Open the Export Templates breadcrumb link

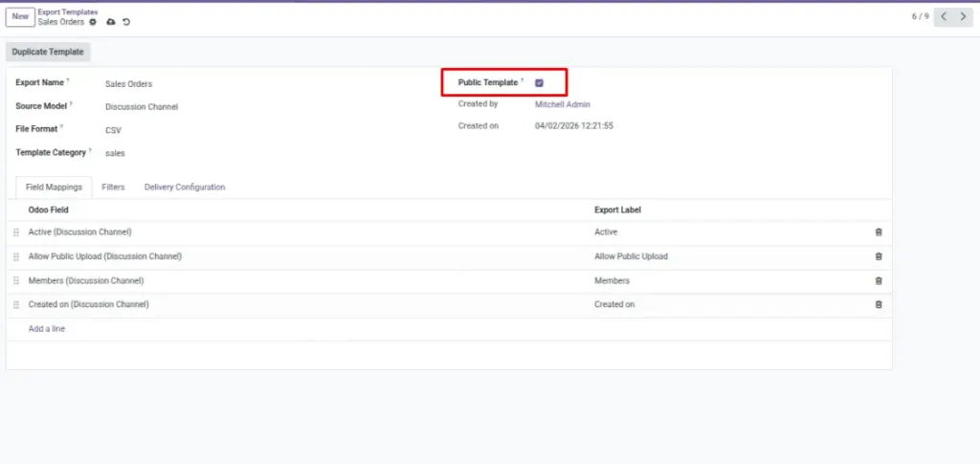tap(68, 11)
